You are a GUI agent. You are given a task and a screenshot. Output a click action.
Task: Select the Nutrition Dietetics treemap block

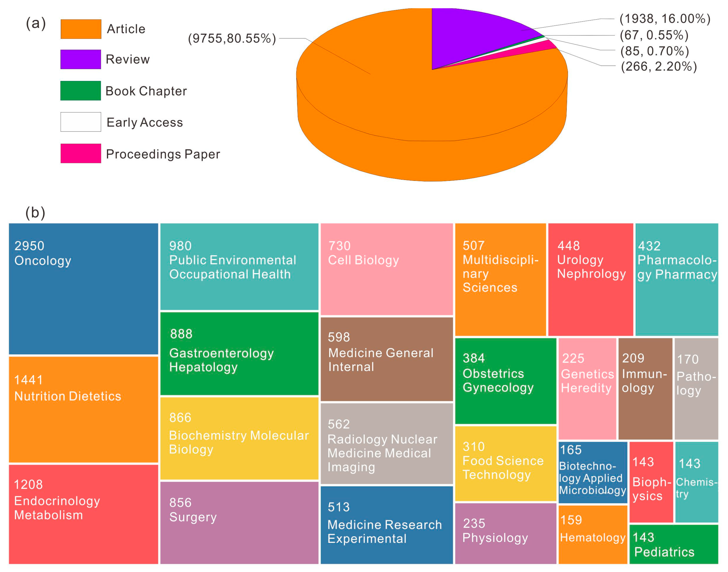tap(83, 409)
